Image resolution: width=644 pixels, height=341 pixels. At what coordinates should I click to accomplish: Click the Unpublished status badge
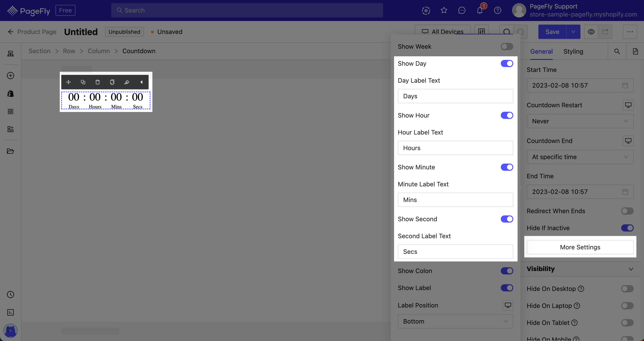(124, 32)
